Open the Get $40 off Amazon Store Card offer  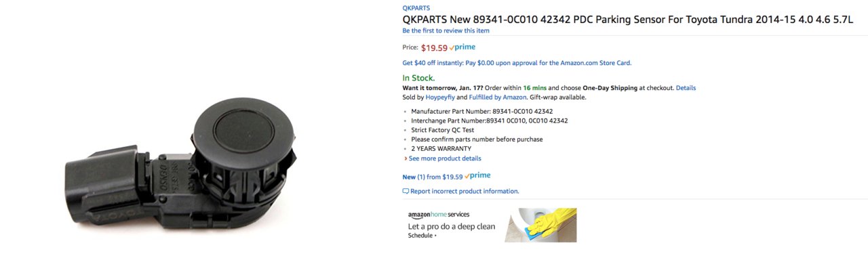coord(517,63)
